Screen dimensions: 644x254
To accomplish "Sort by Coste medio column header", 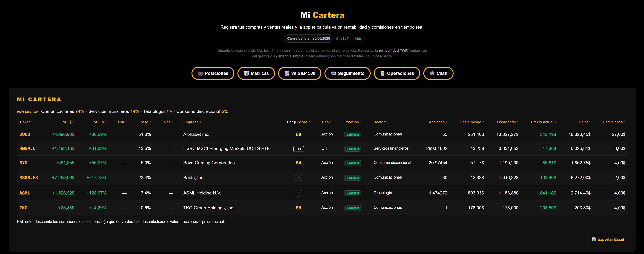I will coord(472,122).
